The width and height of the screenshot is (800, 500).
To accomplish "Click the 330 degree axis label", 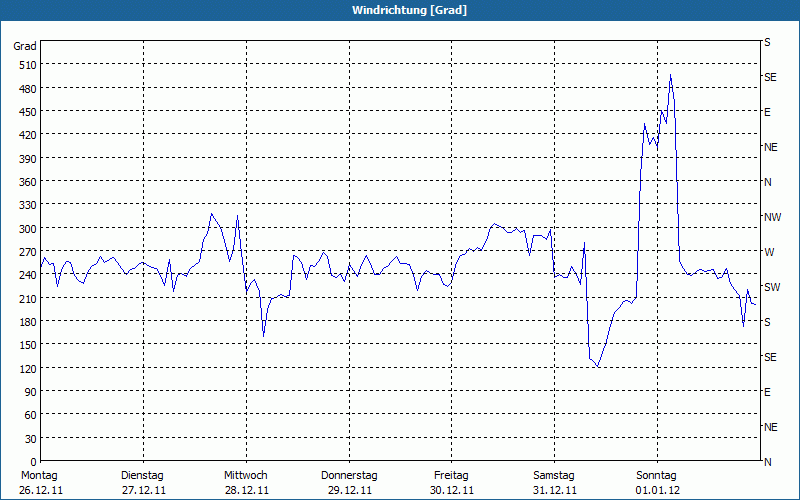I will [28, 205].
